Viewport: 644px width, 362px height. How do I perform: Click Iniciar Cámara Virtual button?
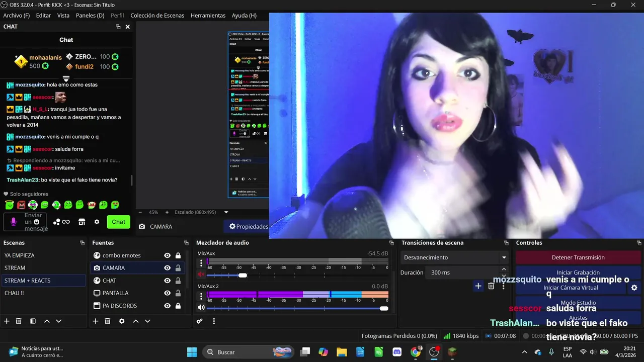571,288
